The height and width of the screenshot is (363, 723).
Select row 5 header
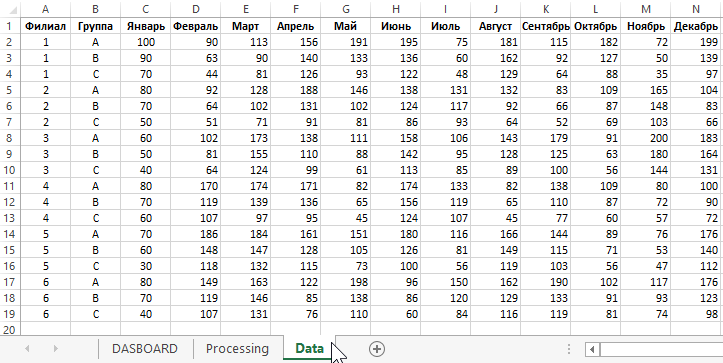(10, 90)
